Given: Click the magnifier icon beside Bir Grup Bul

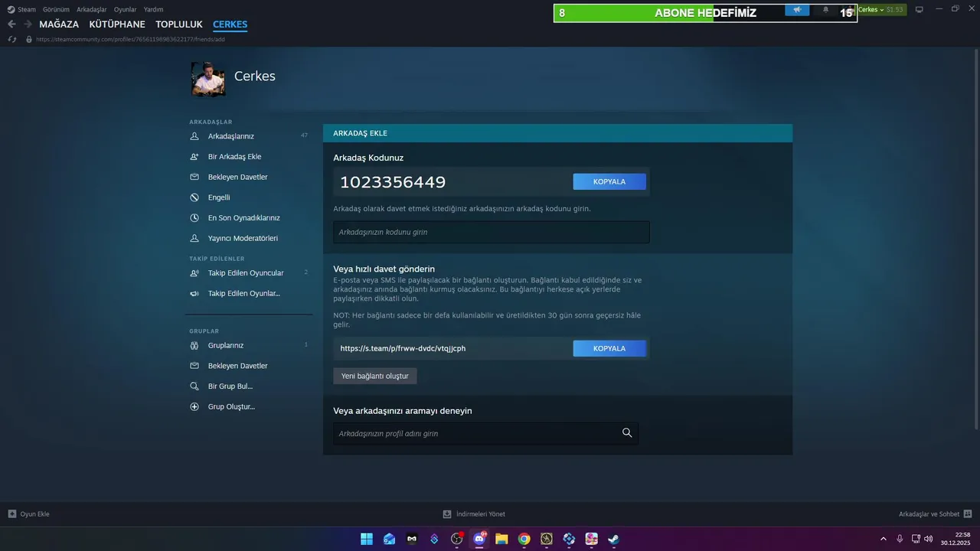Looking at the screenshot, I should click(x=194, y=386).
